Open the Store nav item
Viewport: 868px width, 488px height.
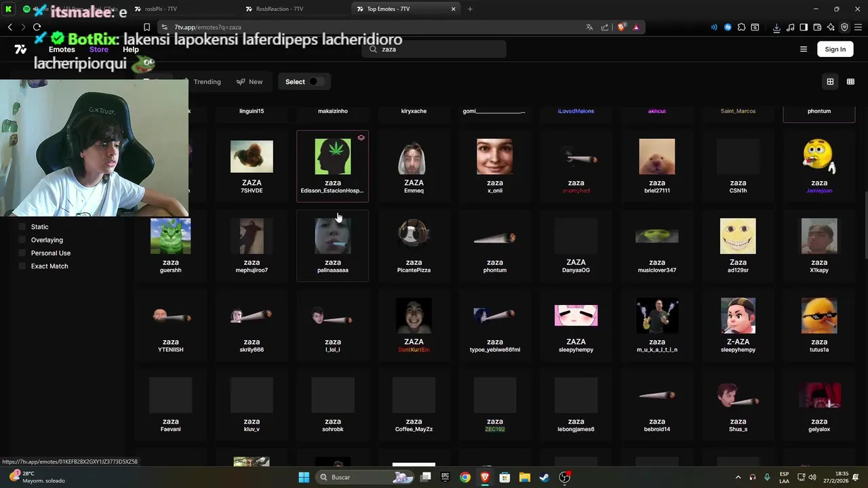coord(99,49)
